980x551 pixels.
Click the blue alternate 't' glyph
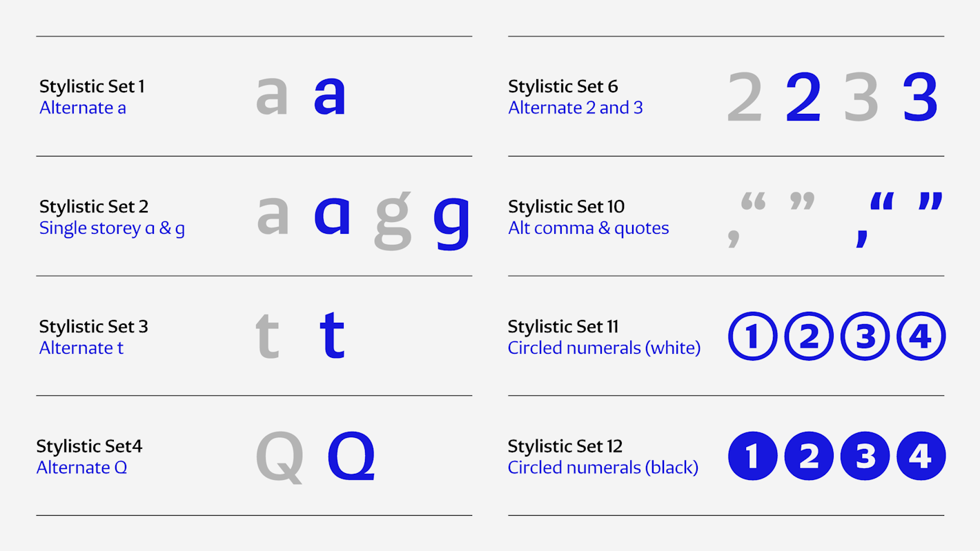[332, 335]
